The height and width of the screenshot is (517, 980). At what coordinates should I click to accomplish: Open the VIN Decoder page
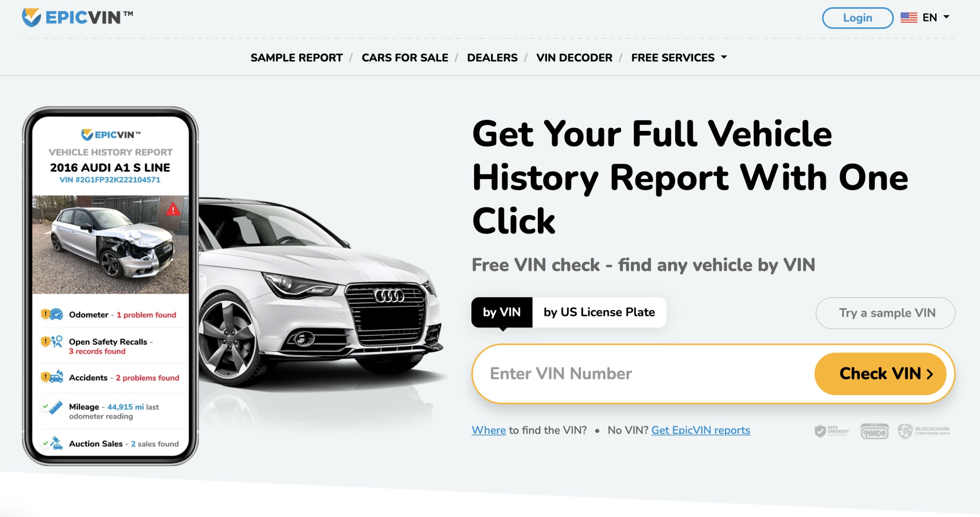[x=574, y=57]
